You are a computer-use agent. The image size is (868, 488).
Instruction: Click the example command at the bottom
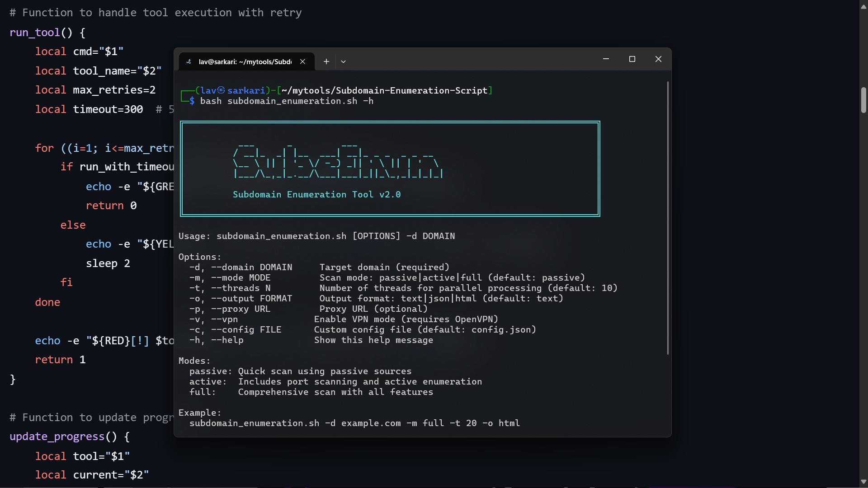355,423
